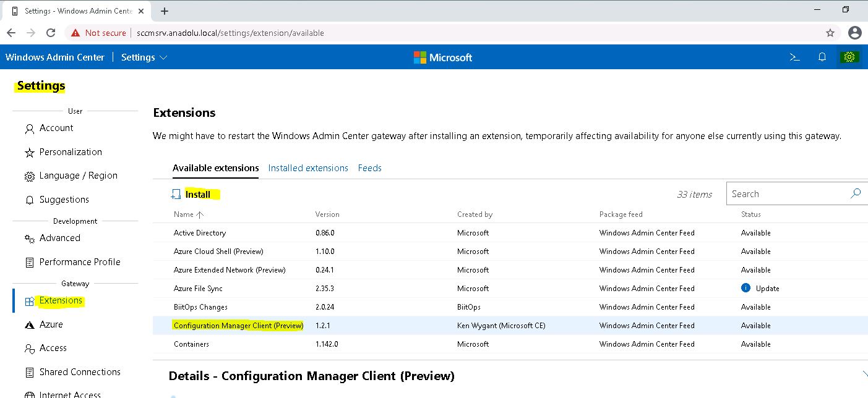Open the PowerShell console icon in top bar
This screenshot has height=398, width=868.
pos(794,57)
